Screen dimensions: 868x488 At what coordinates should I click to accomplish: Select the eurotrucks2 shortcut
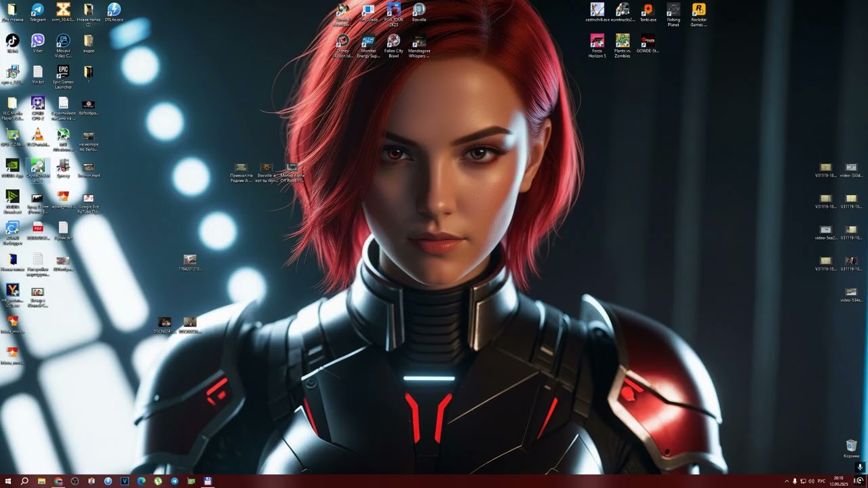(623, 12)
